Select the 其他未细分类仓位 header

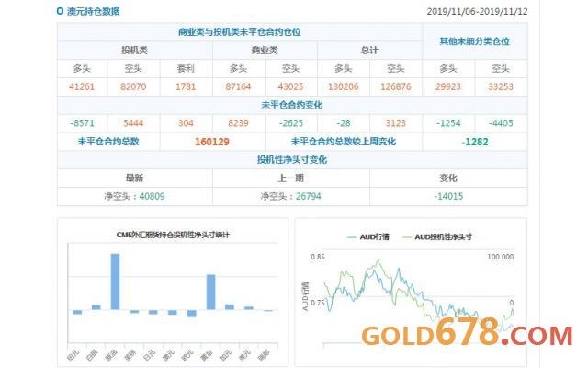(x=474, y=41)
